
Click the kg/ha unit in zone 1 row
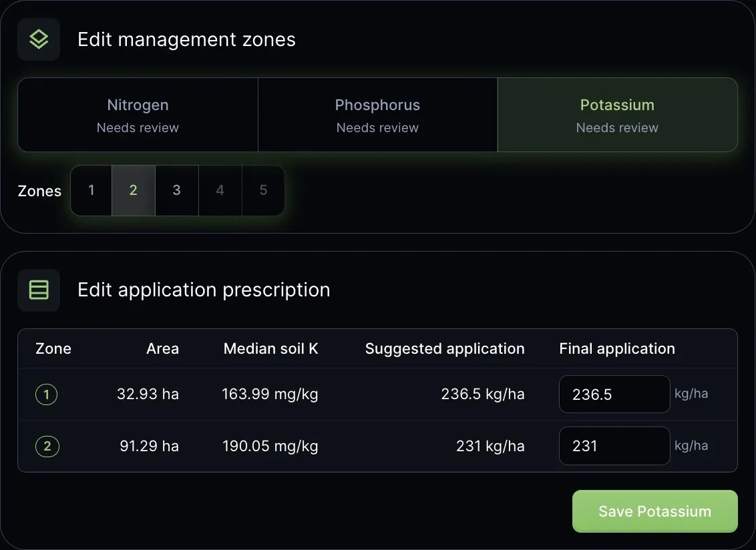pos(691,394)
